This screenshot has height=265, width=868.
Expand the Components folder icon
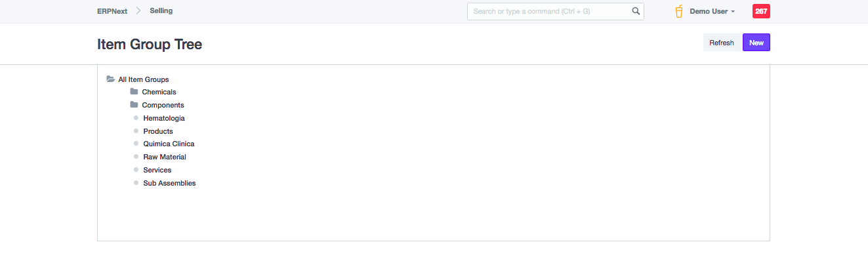(x=134, y=105)
